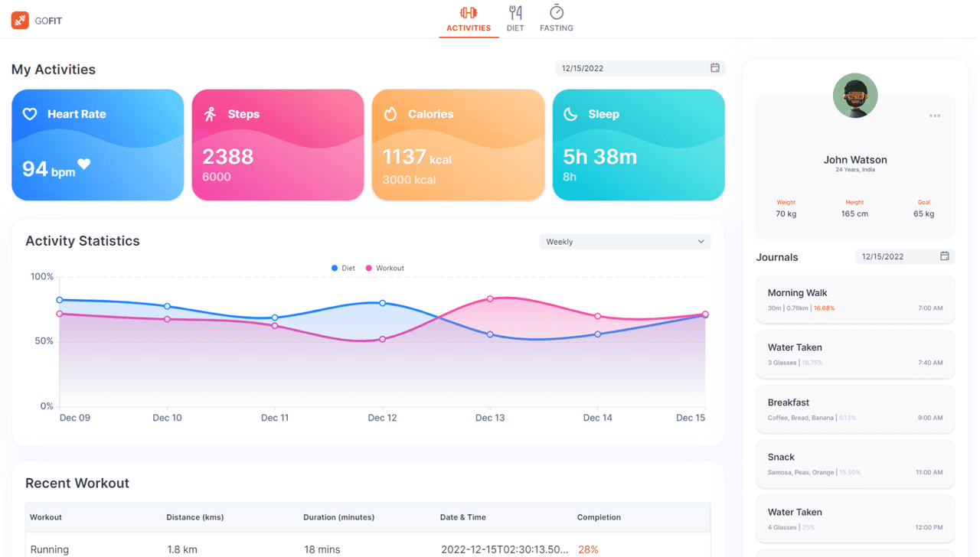Open the three-dot menu on profile card
This screenshot has height=557, width=980.
pyautogui.click(x=935, y=116)
